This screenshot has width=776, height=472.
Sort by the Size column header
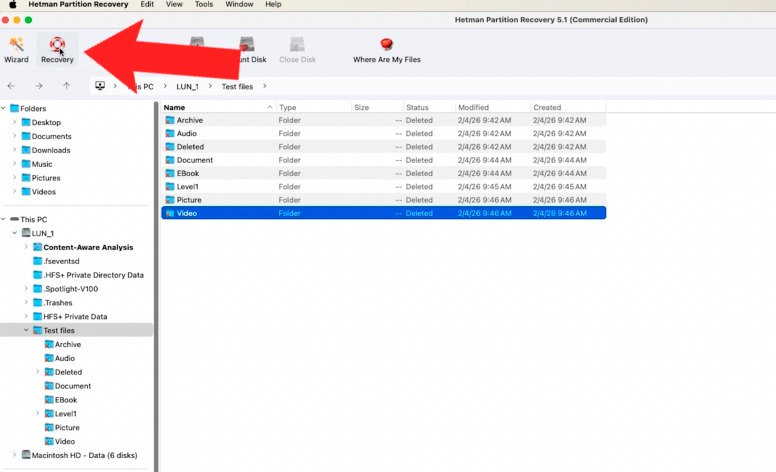[x=378, y=107]
